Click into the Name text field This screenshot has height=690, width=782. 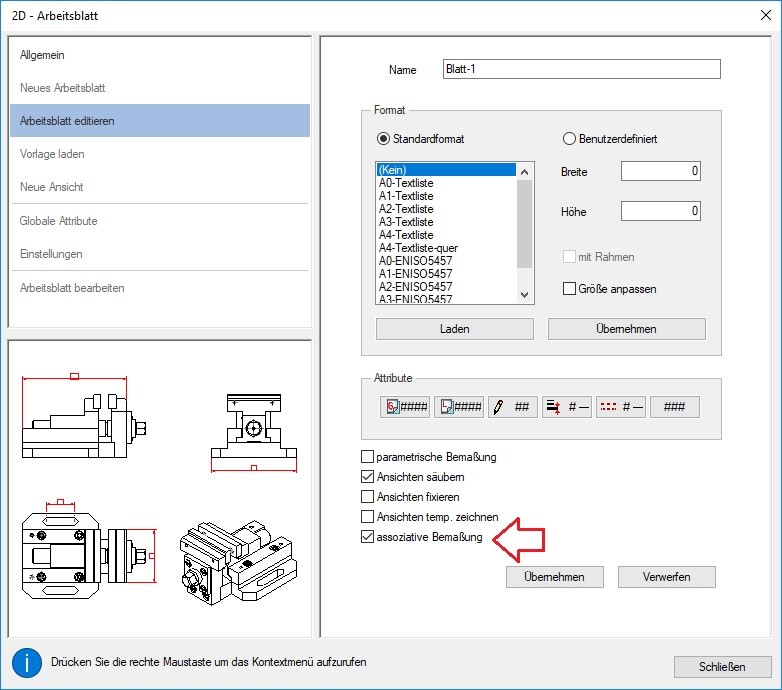coord(581,69)
